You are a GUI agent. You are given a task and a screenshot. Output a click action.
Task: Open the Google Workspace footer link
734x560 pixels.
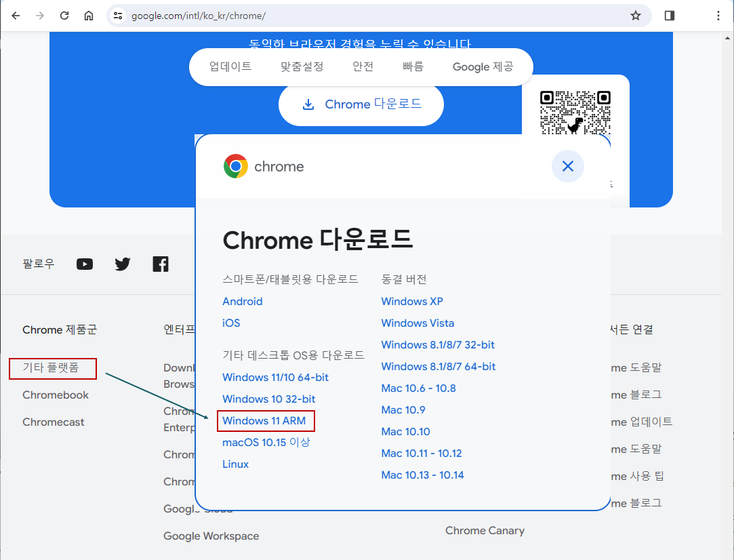pos(211,536)
